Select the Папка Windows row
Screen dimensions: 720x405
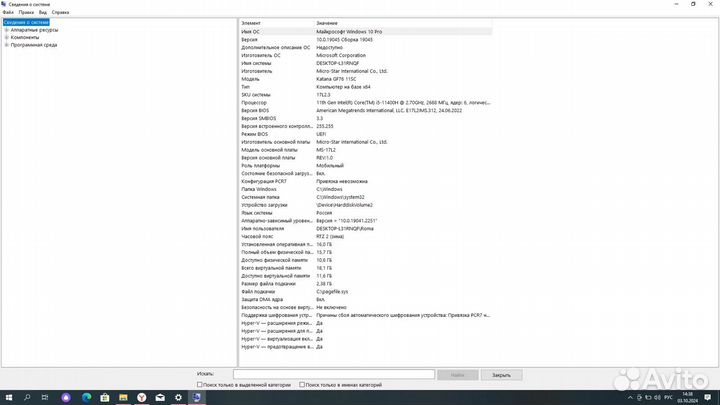(x=366, y=189)
